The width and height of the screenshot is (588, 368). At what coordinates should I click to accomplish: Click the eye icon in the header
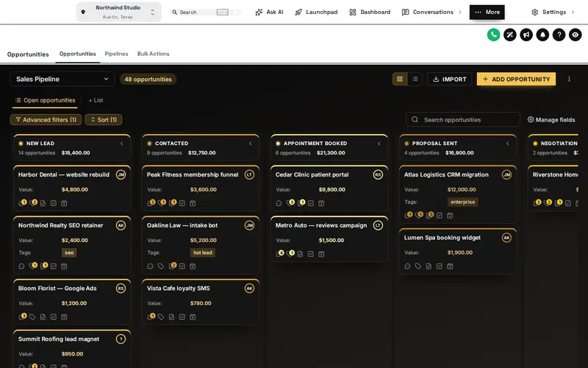click(x=576, y=35)
